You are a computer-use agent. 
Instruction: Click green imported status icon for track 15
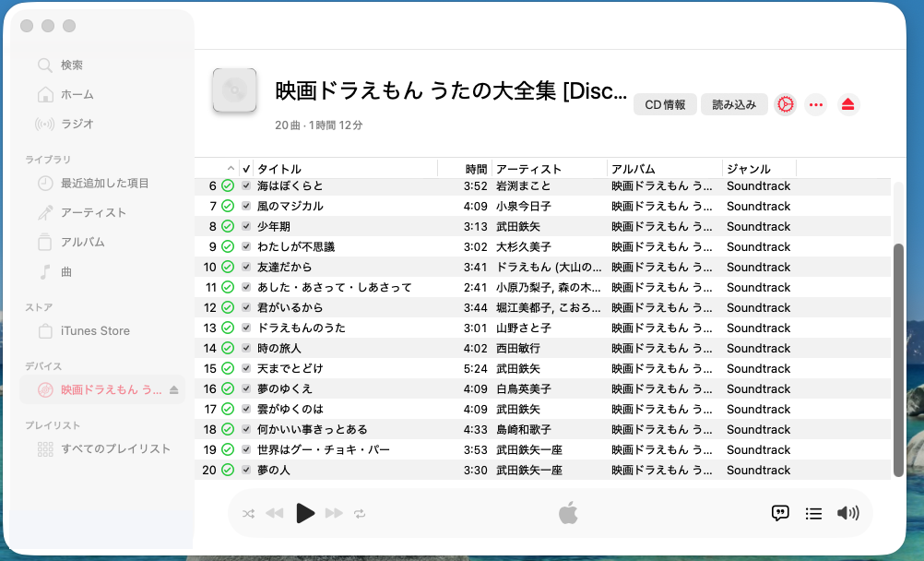tap(228, 369)
